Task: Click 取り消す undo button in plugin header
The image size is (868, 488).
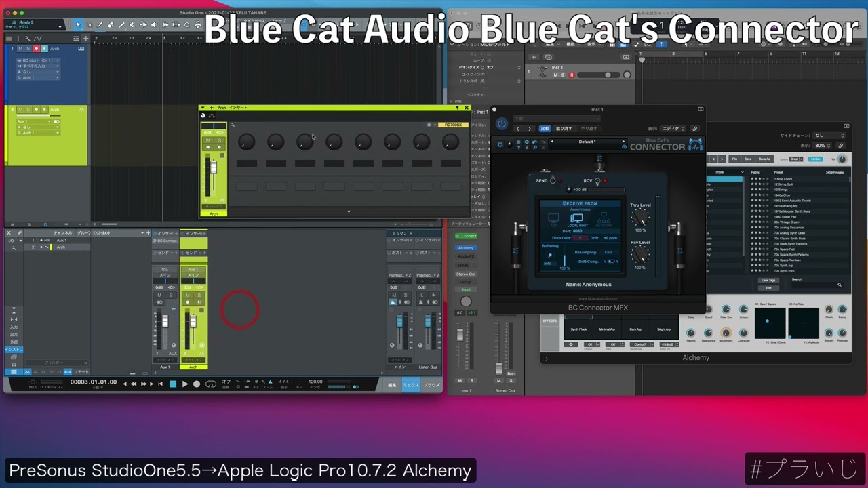Action: pyautogui.click(x=564, y=129)
